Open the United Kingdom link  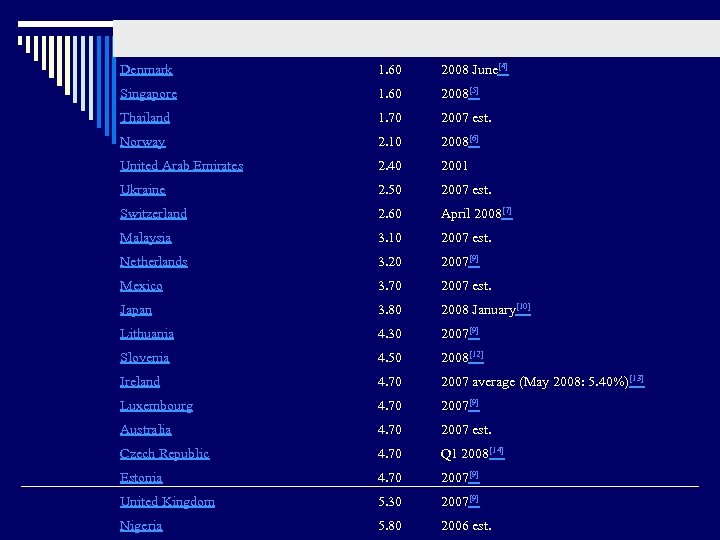[167, 502]
